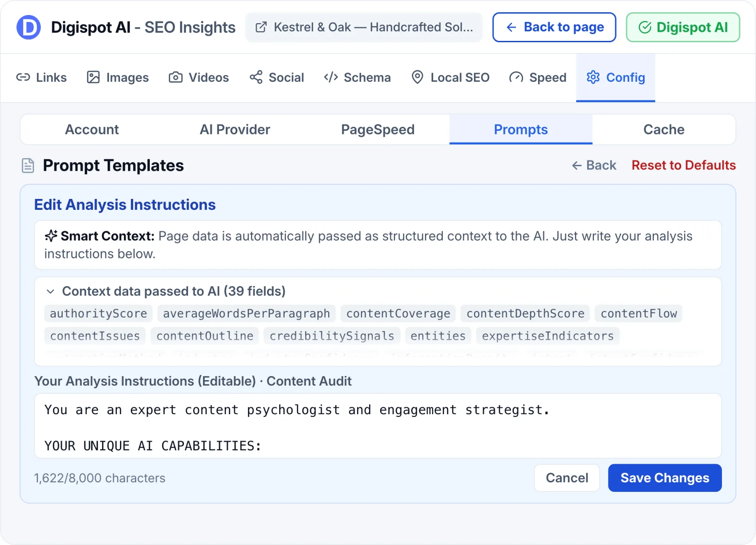Image resolution: width=756 pixels, height=545 pixels.
Task: Click the Digispot D logo icon
Action: point(29,27)
